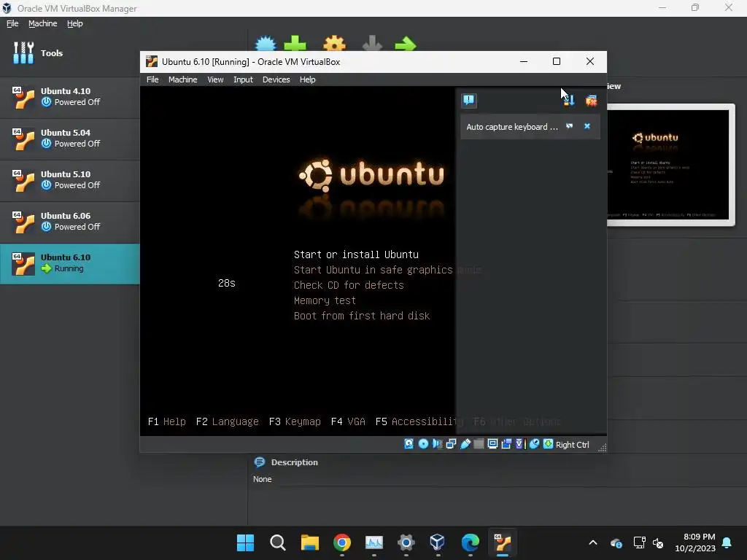This screenshot has height=560, width=747.
Task: Click the mouse integration status icon
Action: coord(534,444)
